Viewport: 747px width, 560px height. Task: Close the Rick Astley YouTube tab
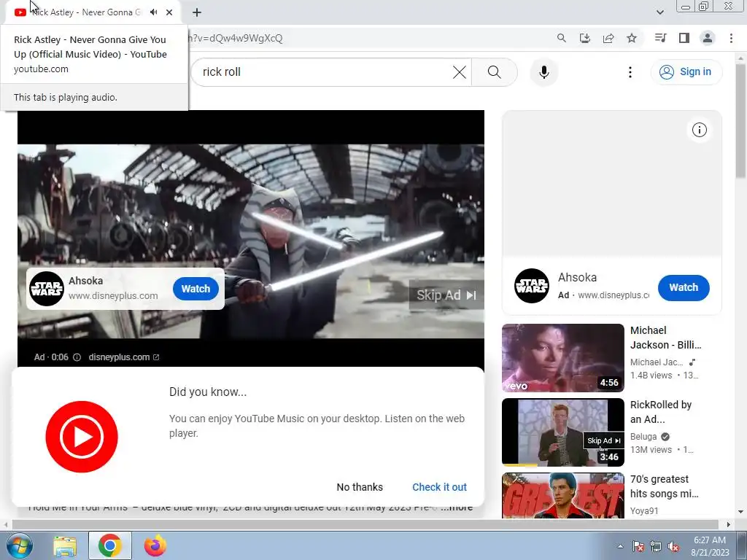click(x=169, y=12)
